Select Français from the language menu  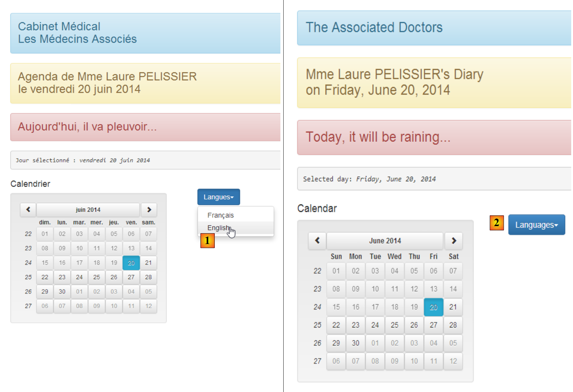(221, 215)
